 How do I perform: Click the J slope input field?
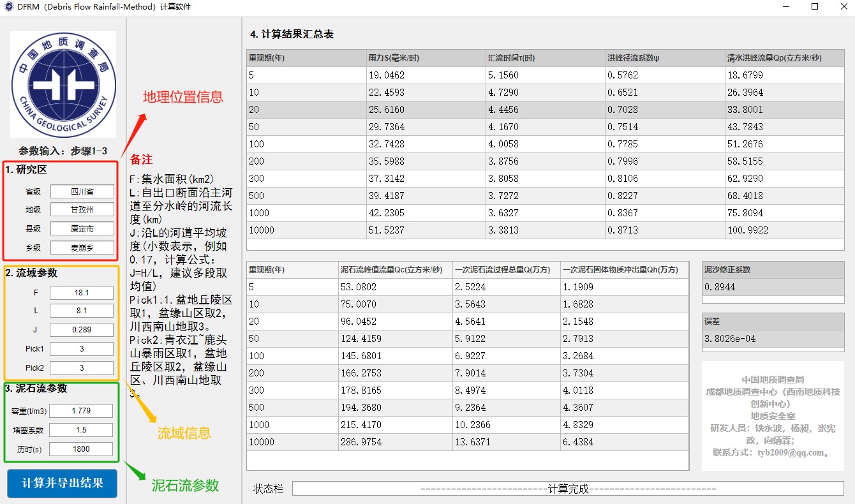pos(81,330)
